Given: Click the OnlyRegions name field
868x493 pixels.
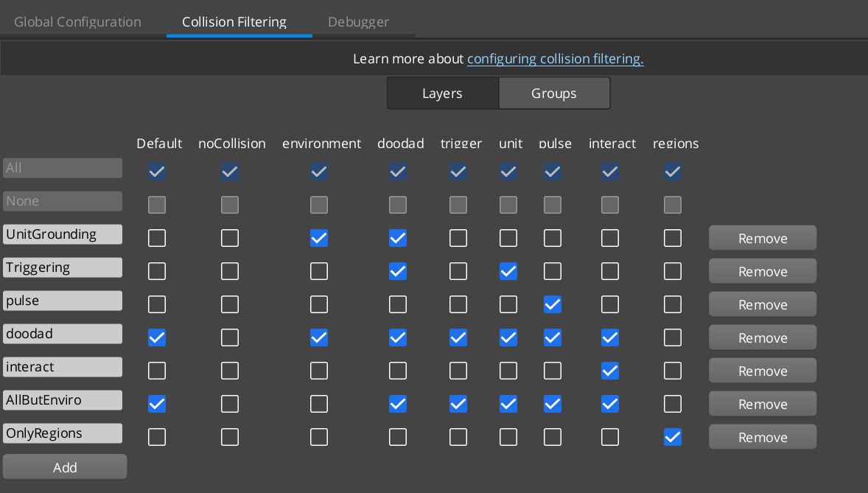Looking at the screenshot, I should (x=63, y=433).
